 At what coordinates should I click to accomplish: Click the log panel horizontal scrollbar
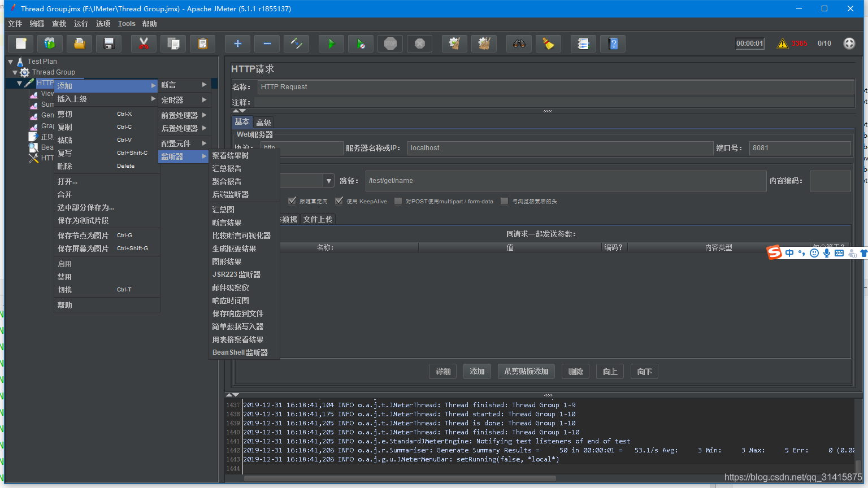pos(400,478)
